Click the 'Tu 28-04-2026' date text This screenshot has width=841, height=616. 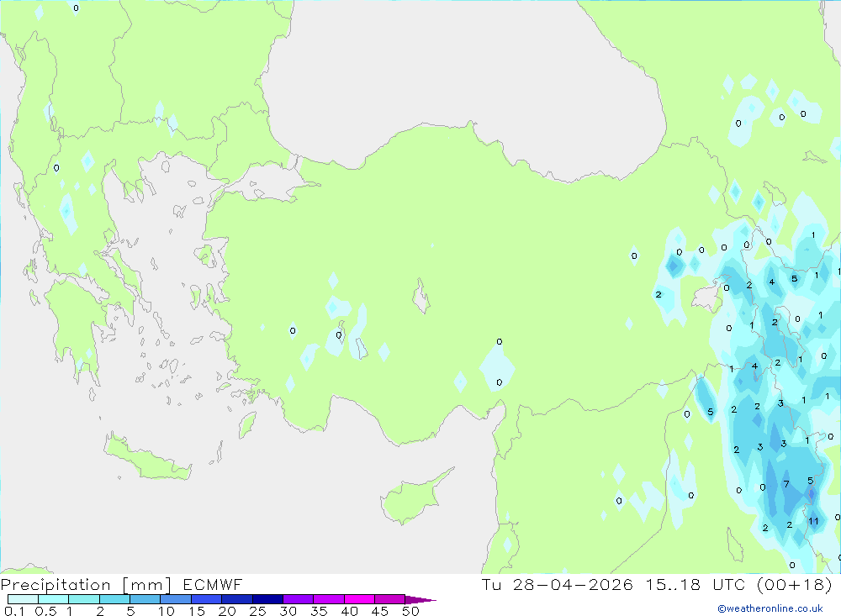point(557,584)
